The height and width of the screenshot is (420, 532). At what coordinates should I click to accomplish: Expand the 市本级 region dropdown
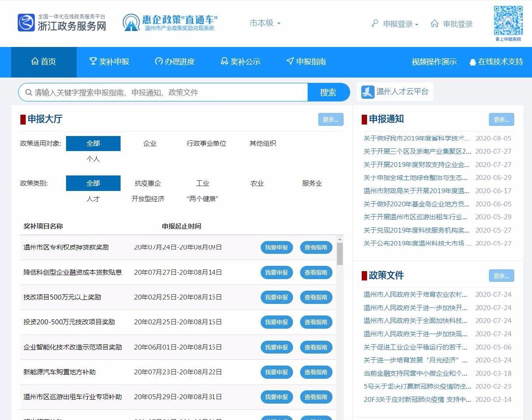[265, 23]
